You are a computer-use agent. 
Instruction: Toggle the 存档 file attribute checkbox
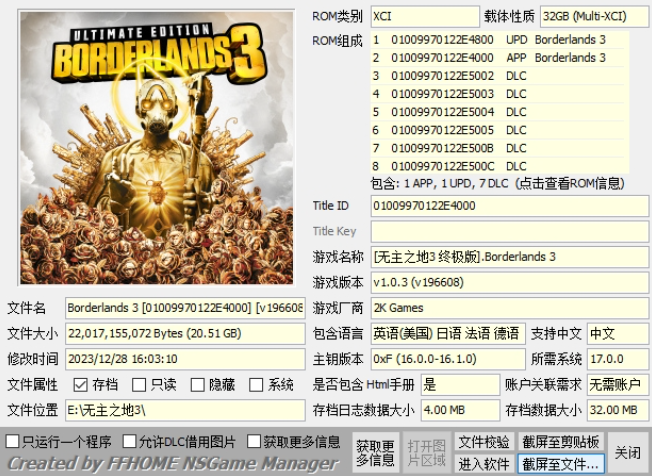80,385
